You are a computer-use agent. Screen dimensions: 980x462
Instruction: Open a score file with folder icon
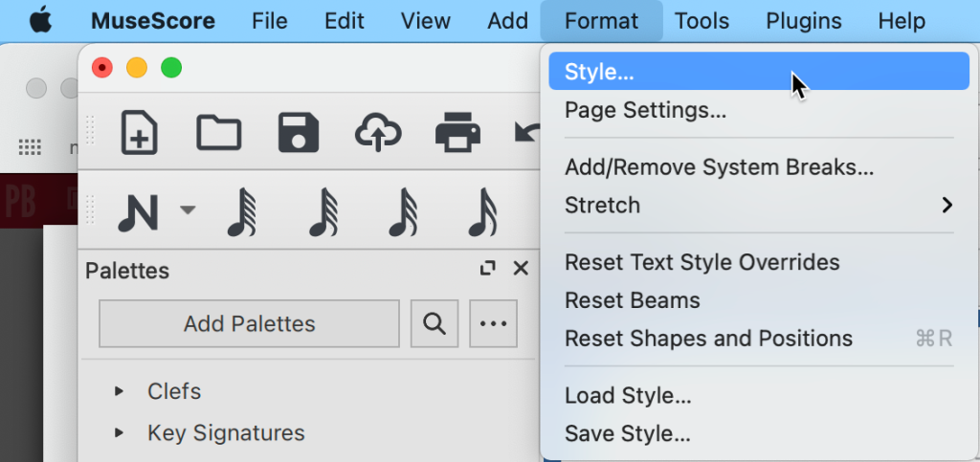click(219, 132)
